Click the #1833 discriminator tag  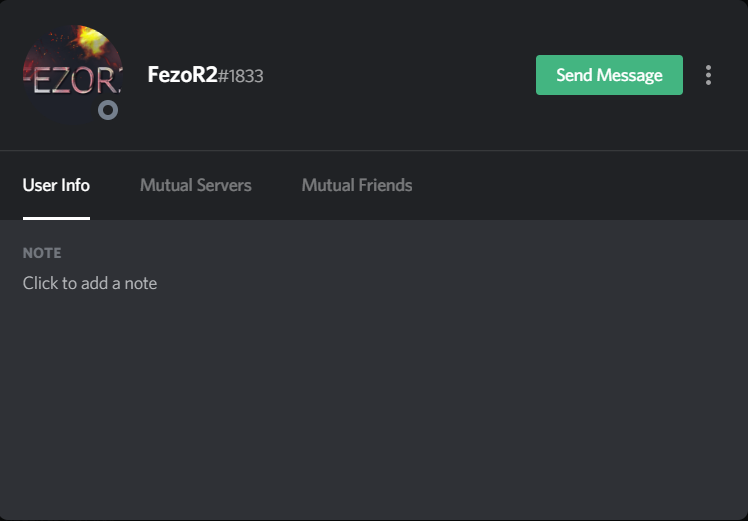click(240, 76)
